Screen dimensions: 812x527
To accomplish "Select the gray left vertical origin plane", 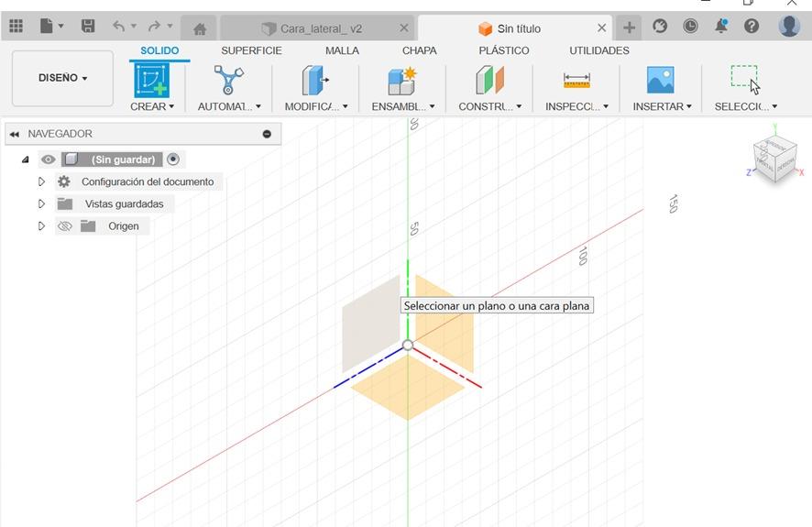I will (370, 323).
